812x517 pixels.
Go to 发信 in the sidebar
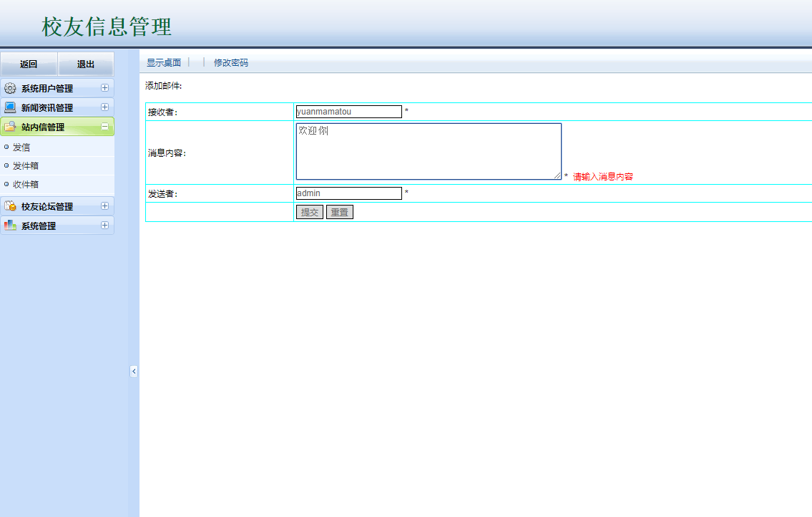click(x=21, y=148)
